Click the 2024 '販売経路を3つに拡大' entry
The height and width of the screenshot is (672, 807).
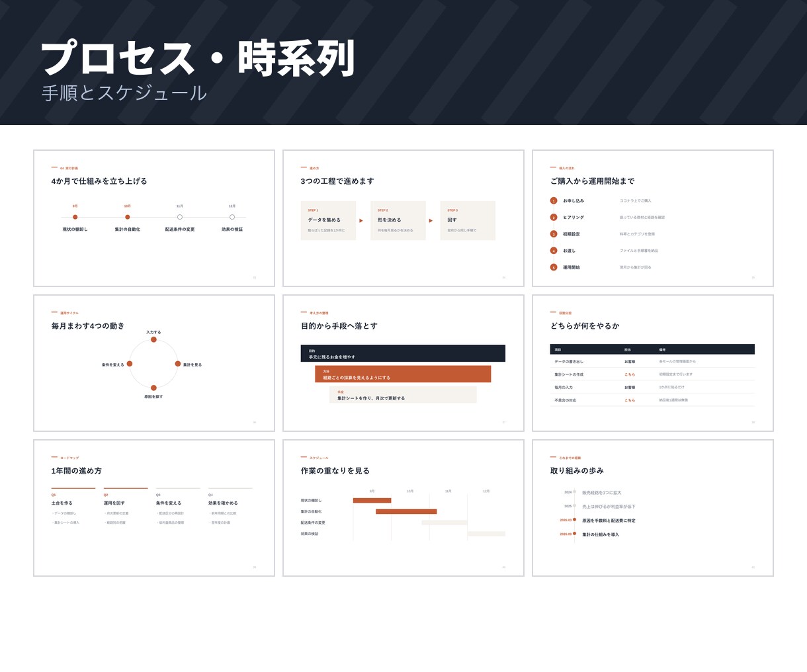602,493
